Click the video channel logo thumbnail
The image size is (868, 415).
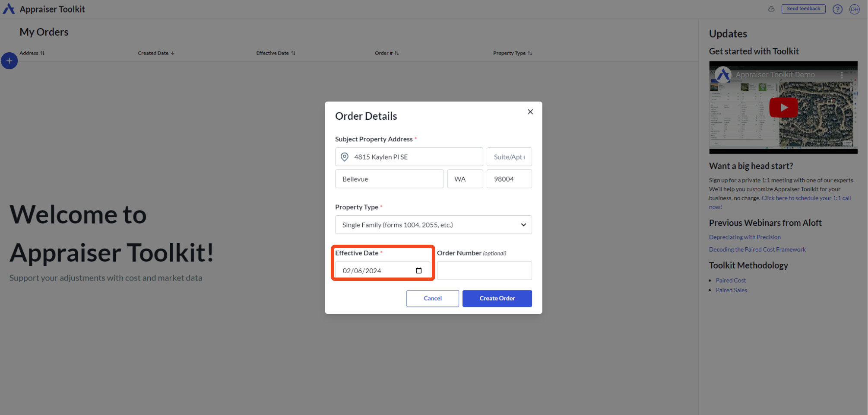click(723, 75)
